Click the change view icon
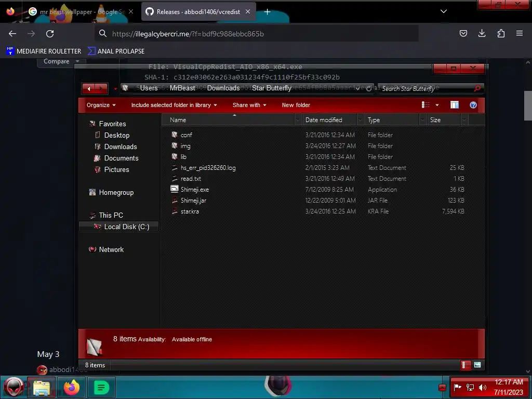The width and height of the screenshot is (532, 399). [x=425, y=105]
